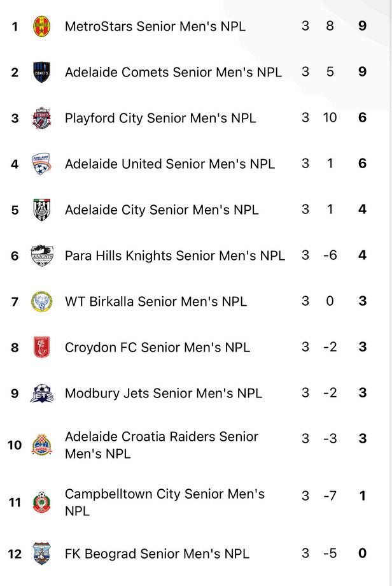Click the Modbury Jets club logo
This screenshot has height=586, width=392.
41,393
